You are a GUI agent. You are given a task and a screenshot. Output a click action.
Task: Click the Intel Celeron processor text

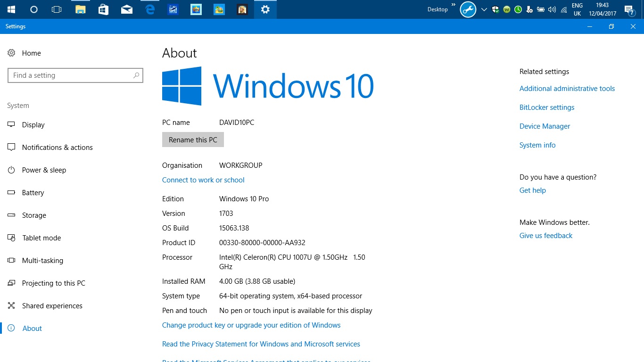(292, 262)
